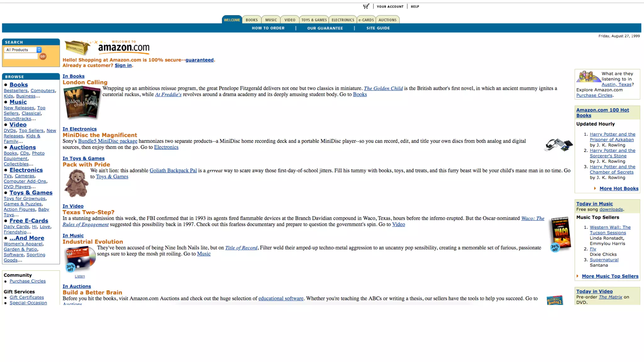Image resolution: width=644 pixels, height=362 pixels.
Task: Click the shopping cart icon
Action: [366, 6]
